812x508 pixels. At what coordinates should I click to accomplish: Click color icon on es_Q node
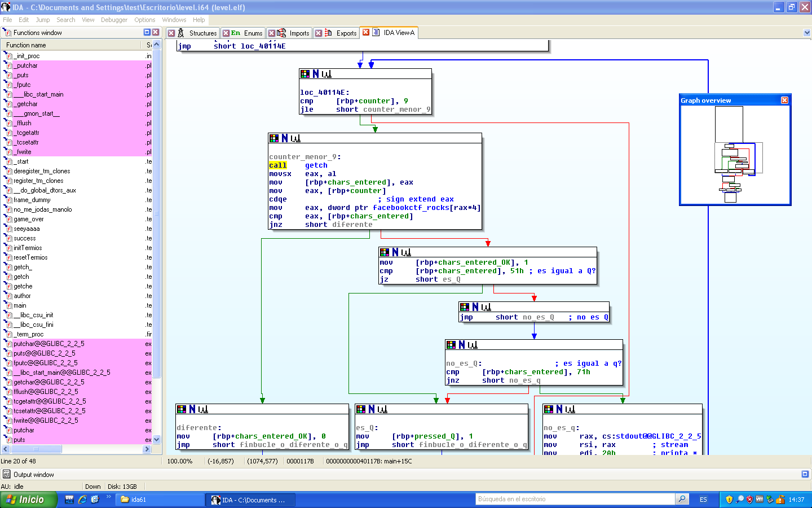(x=361, y=409)
